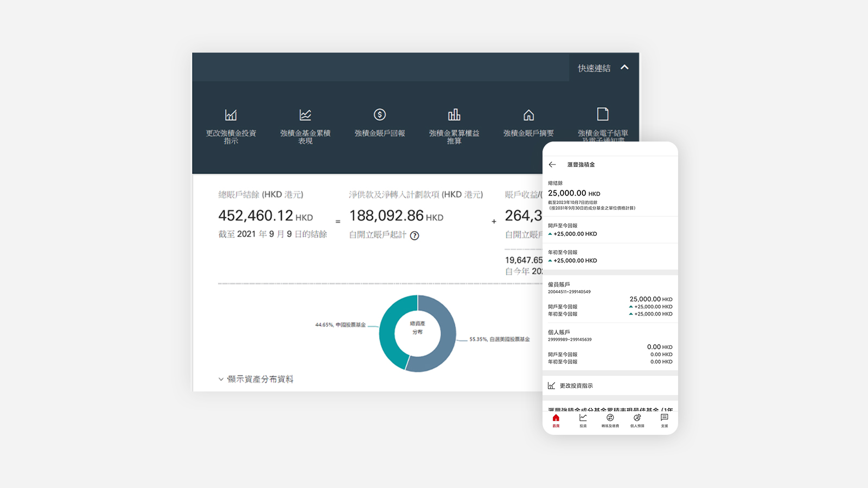
Task: Tap 更改投資指示 link on mobile
Action: 576,386
